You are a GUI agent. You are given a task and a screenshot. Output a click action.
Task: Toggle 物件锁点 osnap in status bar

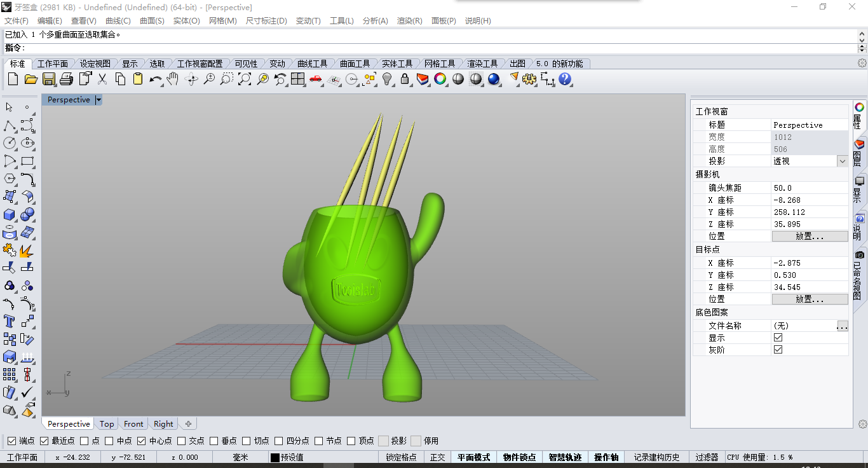519,457
